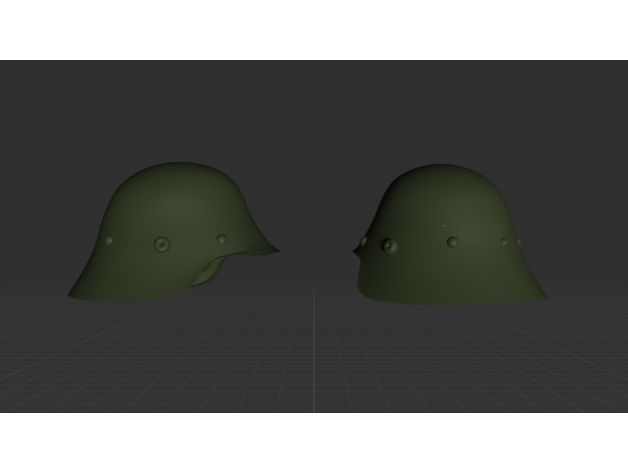The image size is (628, 472).
Task: Click the ringed center rivet on left helmet
Action: coord(162,244)
